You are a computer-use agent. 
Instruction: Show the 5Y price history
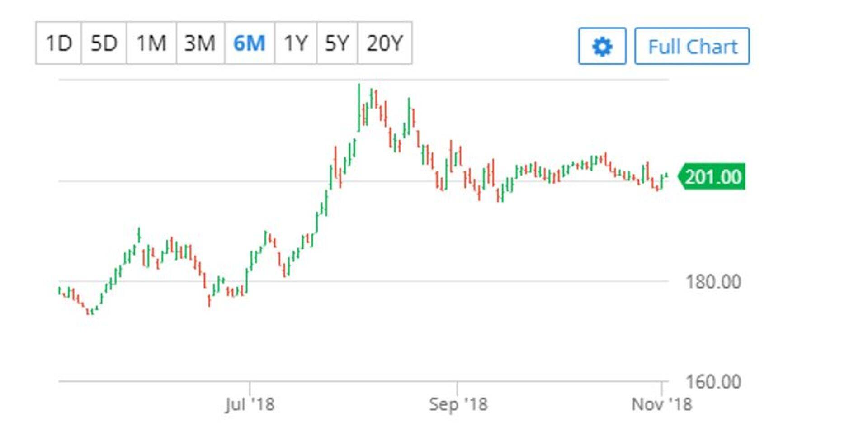coord(337,43)
